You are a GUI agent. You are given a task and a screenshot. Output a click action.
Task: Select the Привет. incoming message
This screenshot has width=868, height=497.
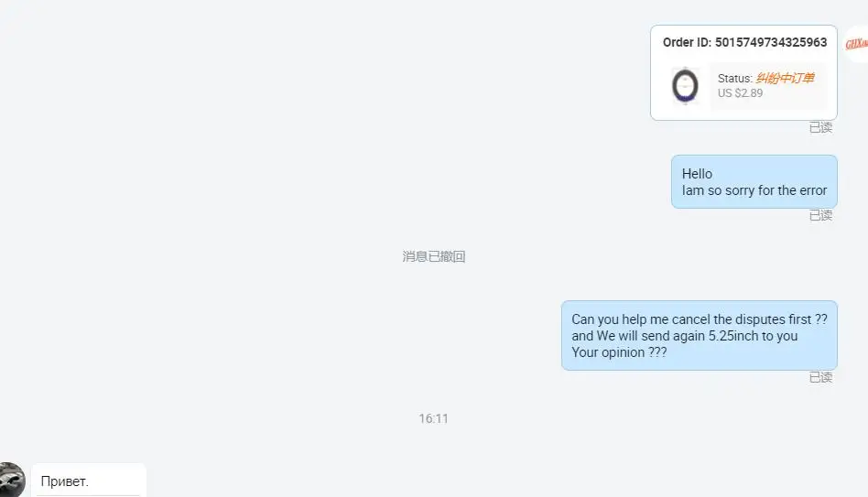coord(65,481)
